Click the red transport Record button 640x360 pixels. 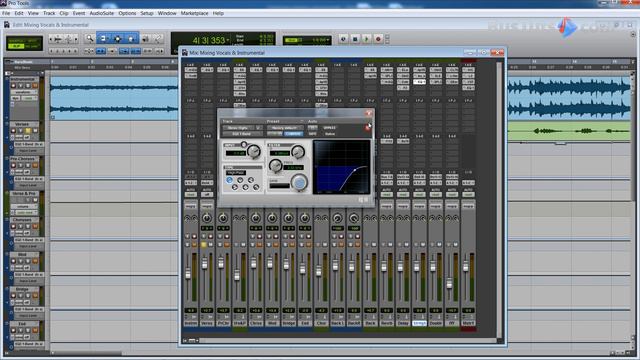378,39
